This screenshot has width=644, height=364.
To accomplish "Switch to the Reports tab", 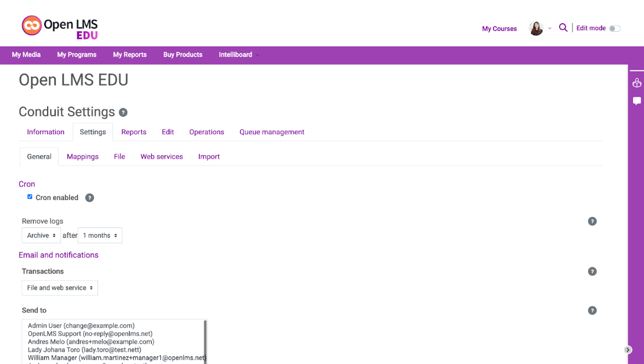I will pyautogui.click(x=134, y=132).
